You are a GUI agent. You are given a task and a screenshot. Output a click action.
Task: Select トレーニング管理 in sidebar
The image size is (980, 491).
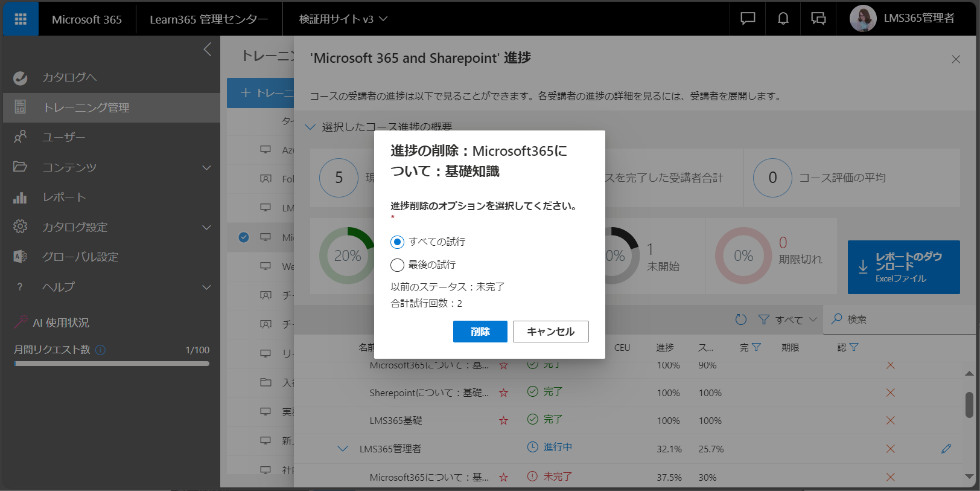[x=111, y=108]
